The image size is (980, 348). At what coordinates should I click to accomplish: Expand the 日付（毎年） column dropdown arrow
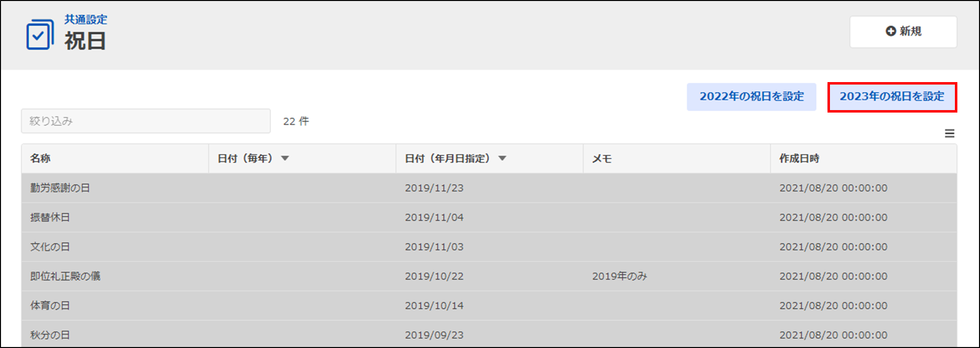[x=285, y=158]
